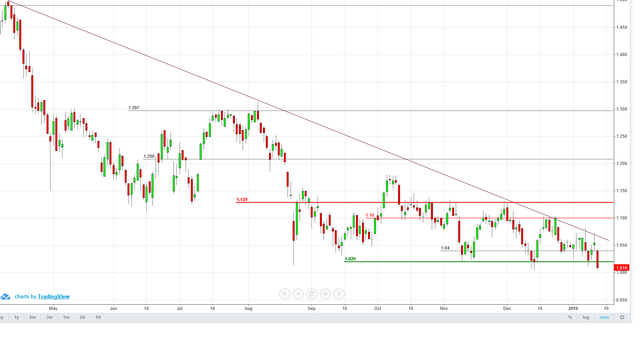Click the 1.010 current price label
Image resolution: width=643 pixels, height=364 pixels.
point(622,268)
